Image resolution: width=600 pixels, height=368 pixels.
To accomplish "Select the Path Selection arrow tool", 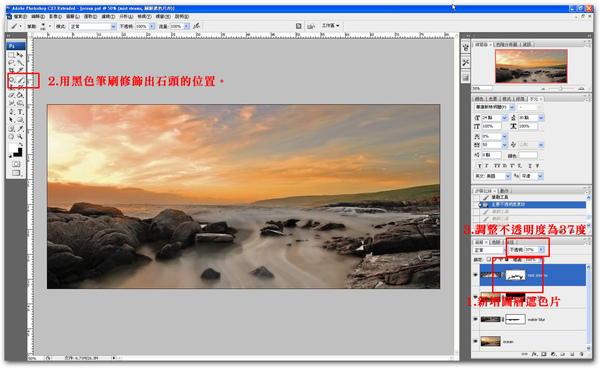I will click(x=11, y=120).
